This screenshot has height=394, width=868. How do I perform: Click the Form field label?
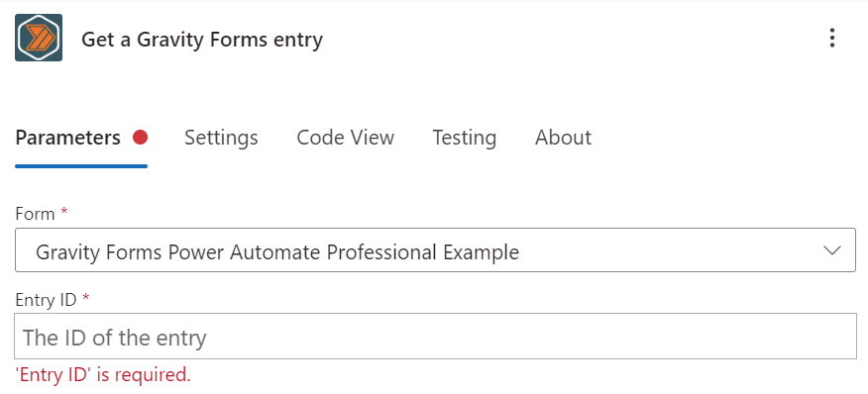pos(36,214)
